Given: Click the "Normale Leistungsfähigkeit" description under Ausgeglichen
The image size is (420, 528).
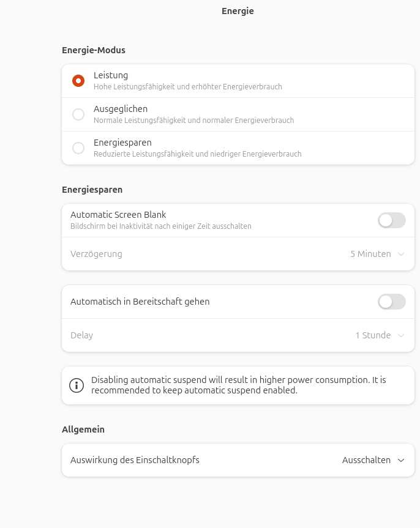Looking at the screenshot, I should 193,121.
